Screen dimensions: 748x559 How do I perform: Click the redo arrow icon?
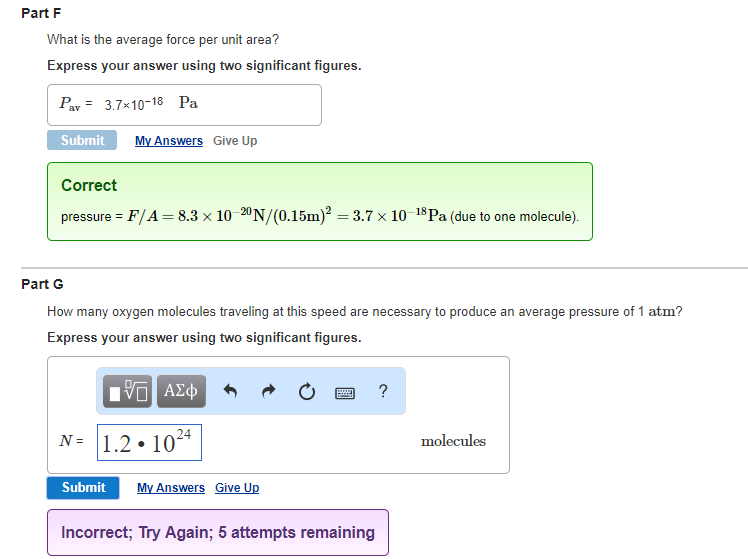click(x=269, y=391)
